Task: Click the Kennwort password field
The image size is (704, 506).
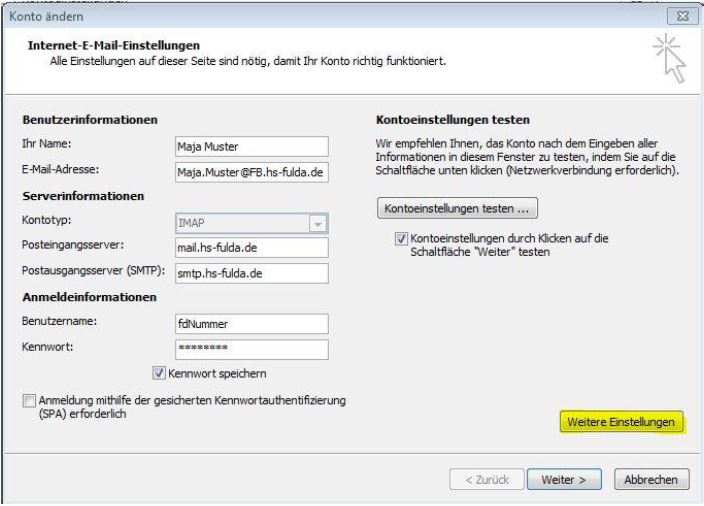Action: (246, 349)
